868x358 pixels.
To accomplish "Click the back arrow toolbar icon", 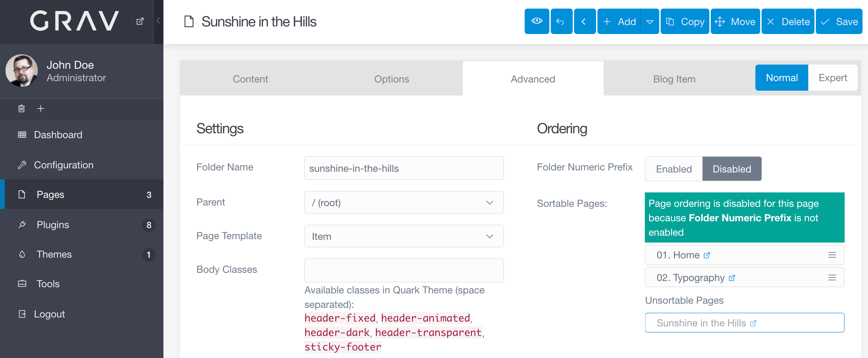I will pyautogui.click(x=561, y=21).
